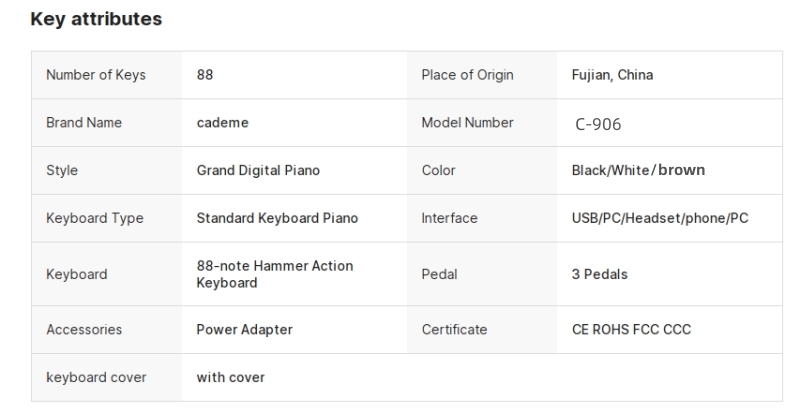Click the USB/PC/Headset/phone/PC interface value
Viewport: 800px width, 413px height.
pos(660,218)
